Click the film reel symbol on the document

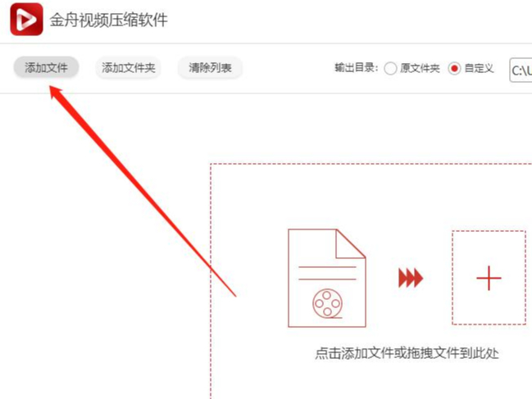click(x=327, y=303)
